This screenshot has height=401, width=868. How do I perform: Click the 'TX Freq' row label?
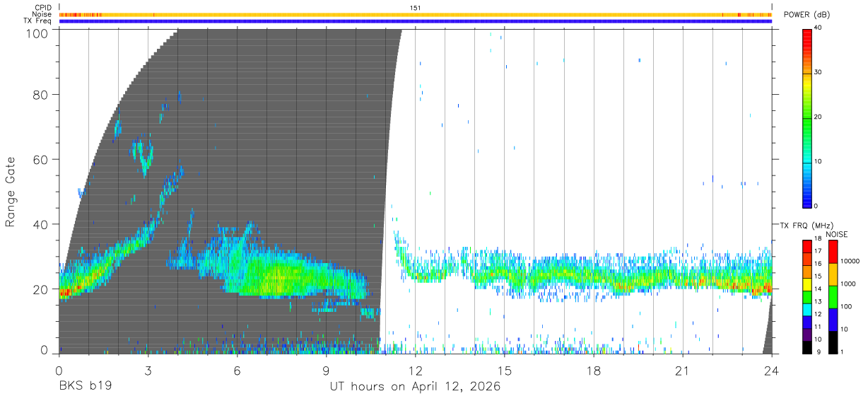(x=38, y=21)
